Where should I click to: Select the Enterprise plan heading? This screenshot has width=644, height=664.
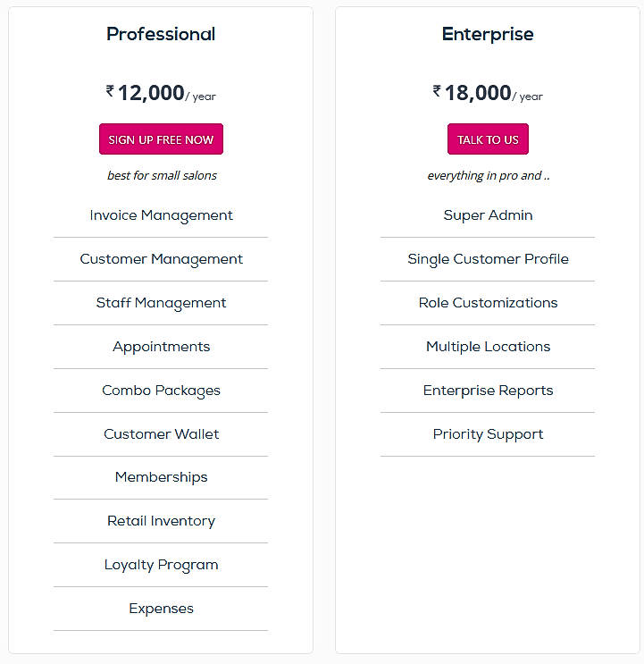pos(488,35)
